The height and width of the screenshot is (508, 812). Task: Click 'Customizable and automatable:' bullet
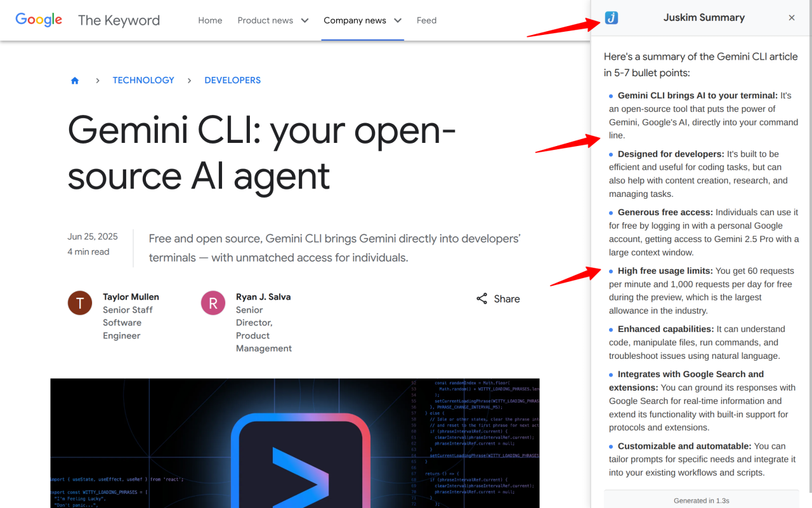tap(684, 446)
